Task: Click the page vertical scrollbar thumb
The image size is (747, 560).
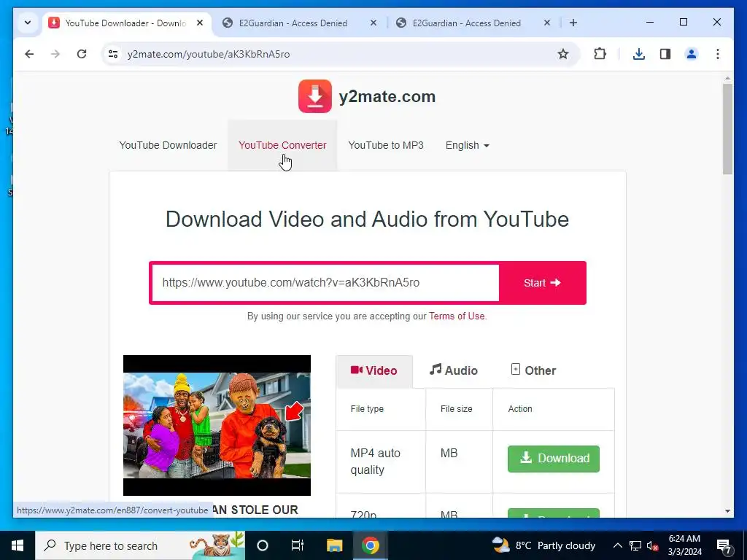Action: coord(727,128)
